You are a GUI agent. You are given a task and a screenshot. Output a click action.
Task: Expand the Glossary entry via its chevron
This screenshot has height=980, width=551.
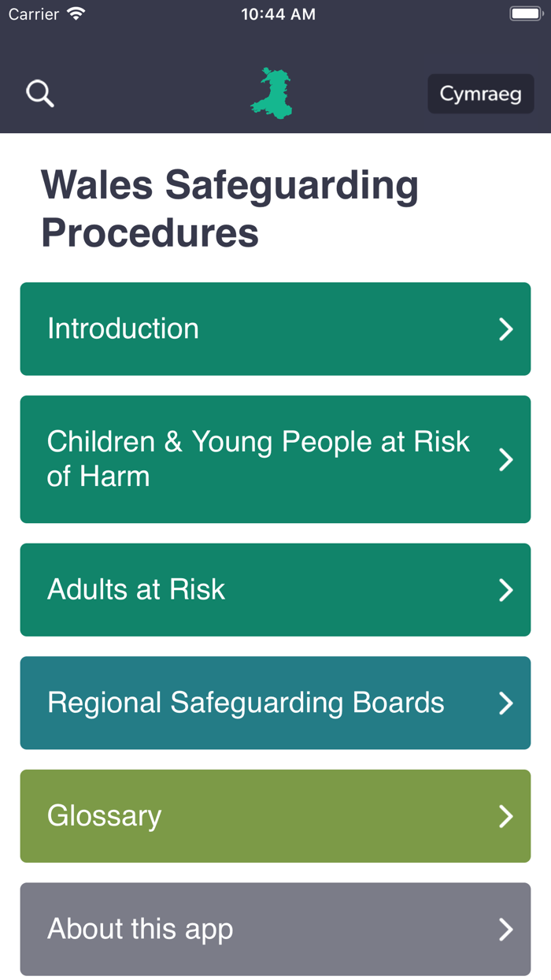tap(506, 816)
